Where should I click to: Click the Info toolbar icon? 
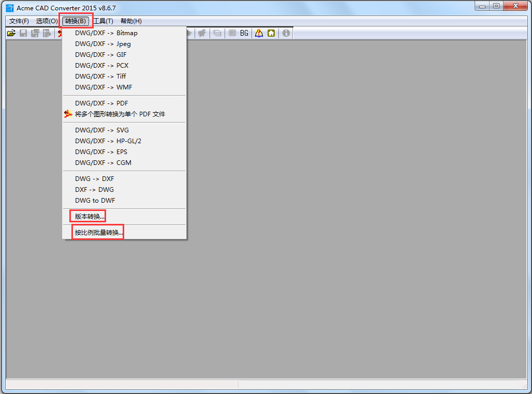[286, 33]
